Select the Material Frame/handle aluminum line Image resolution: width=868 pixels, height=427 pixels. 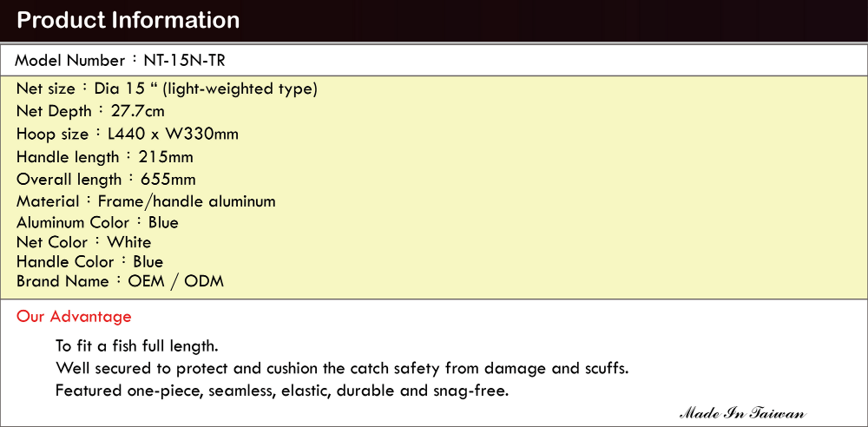coord(146,201)
